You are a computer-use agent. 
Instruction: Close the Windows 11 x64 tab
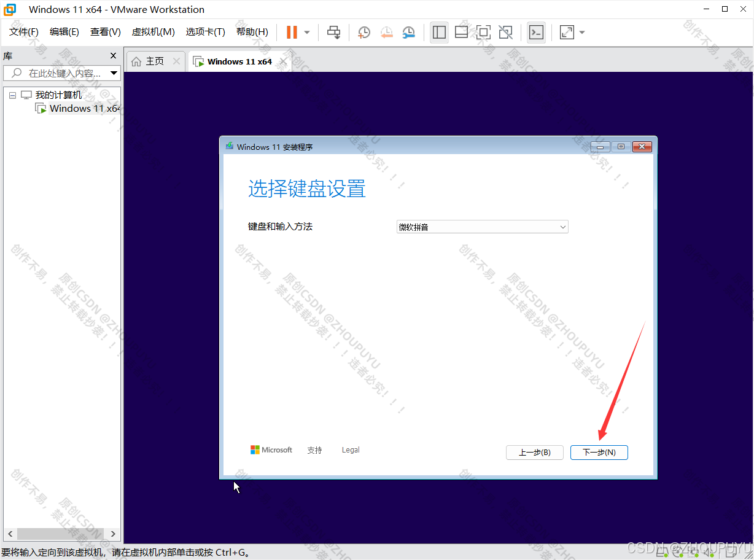tap(283, 61)
